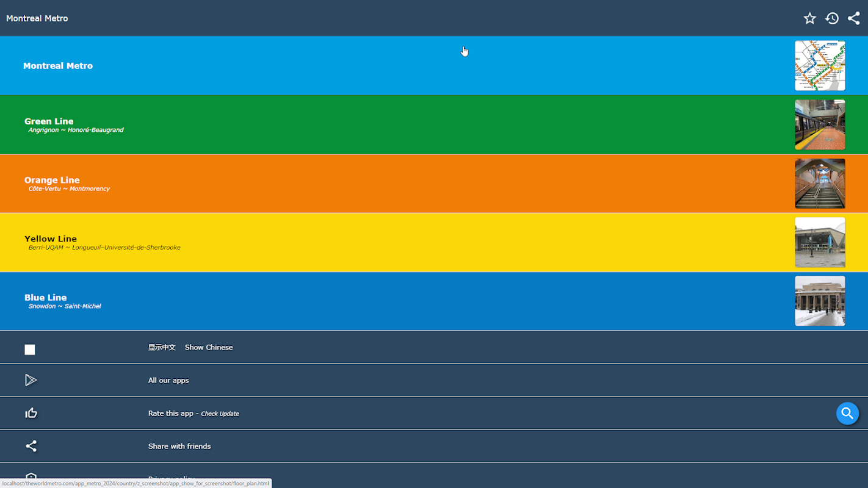Click the Check Update text
The width and height of the screenshot is (868, 488).
click(x=220, y=414)
